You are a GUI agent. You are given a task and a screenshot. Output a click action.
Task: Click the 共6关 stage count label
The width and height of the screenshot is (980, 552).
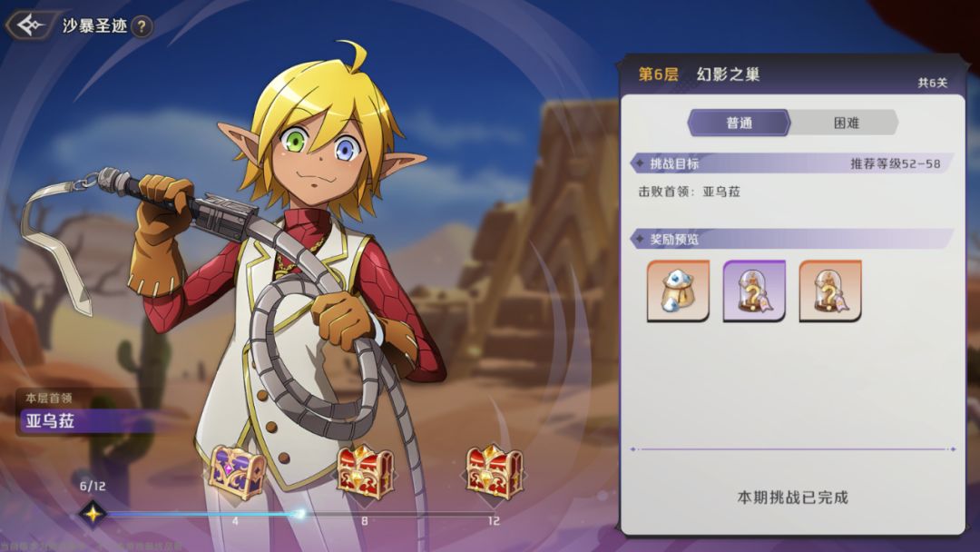click(933, 83)
